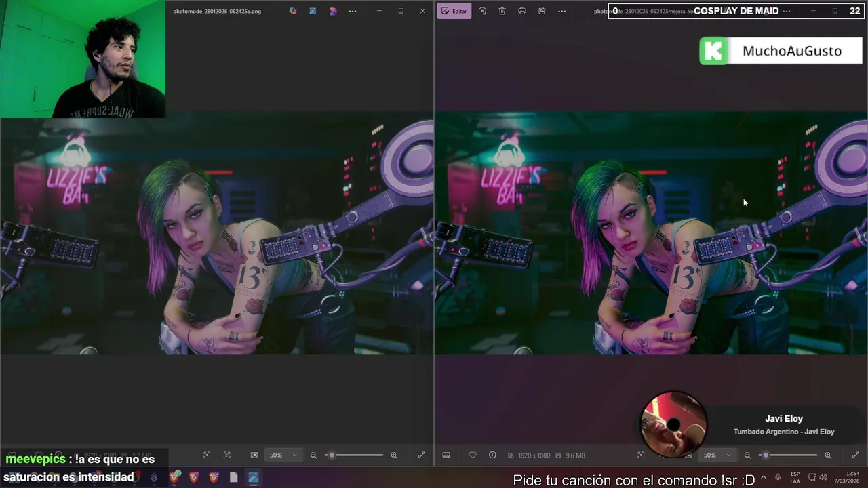Show file info in right Photos window
This screenshot has width=868, height=488.
[x=492, y=455]
